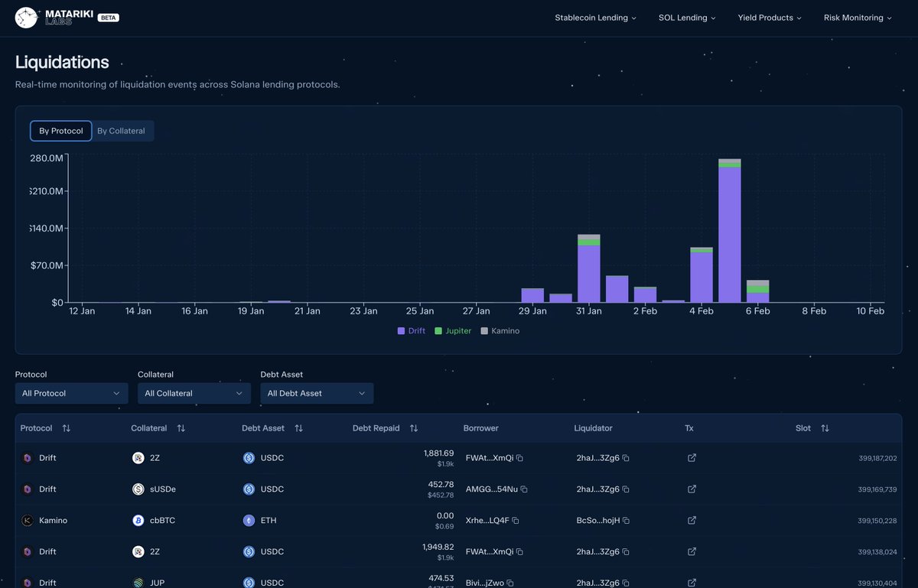This screenshot has height=588, width=918.
Task: Copy borrower address FWAt...XmQi in 399,138,024 row
Action: pos(519,552)
